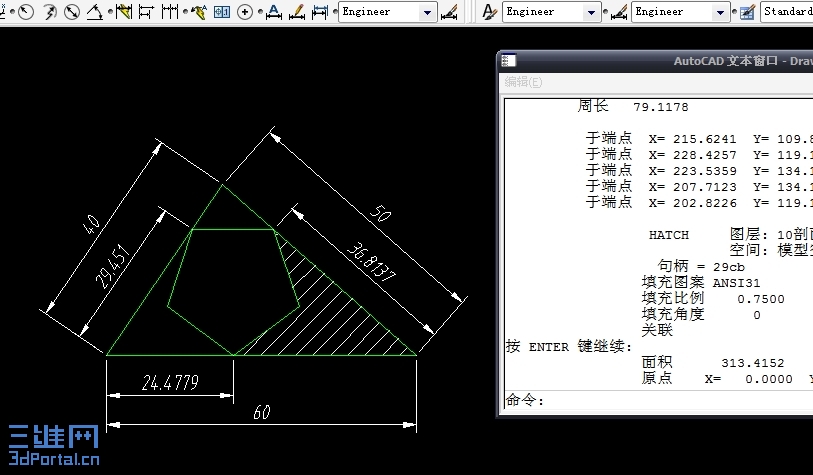This screenshot has width=813, height=475.
Task: Click the X= 207.7123 endpoint row
Action: pos(699,187)
